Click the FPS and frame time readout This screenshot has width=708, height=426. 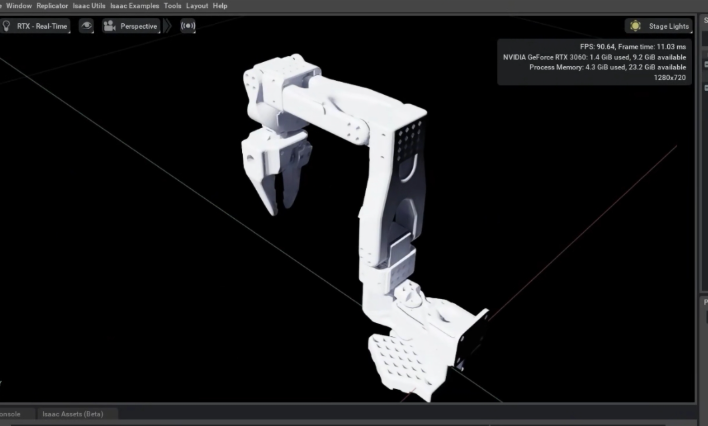pyautogui.click(x=633, y=47)
